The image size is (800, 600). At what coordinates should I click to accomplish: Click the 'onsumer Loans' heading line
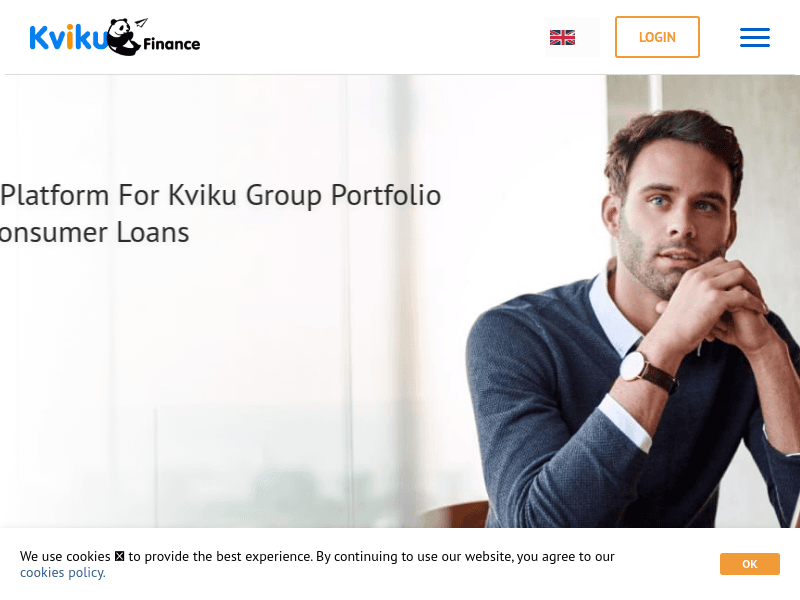94,233
